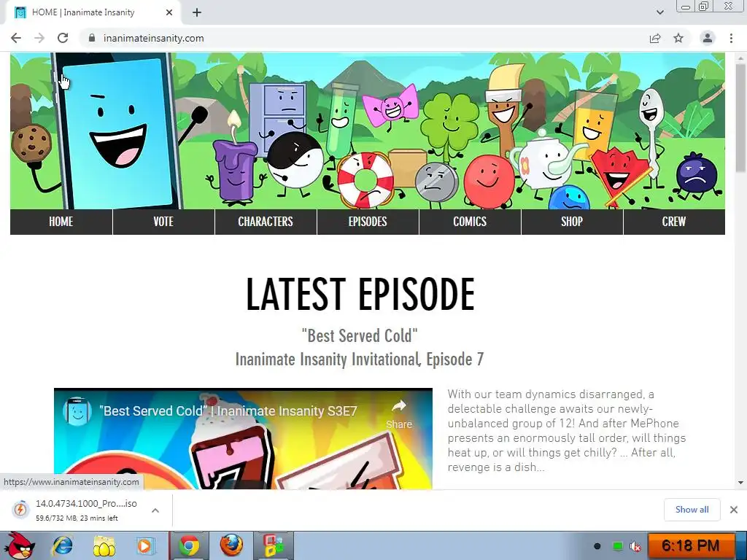Click the 6:18 PM clock
The width and height of the screenshot is (747, 560).
tap(690, 545)
